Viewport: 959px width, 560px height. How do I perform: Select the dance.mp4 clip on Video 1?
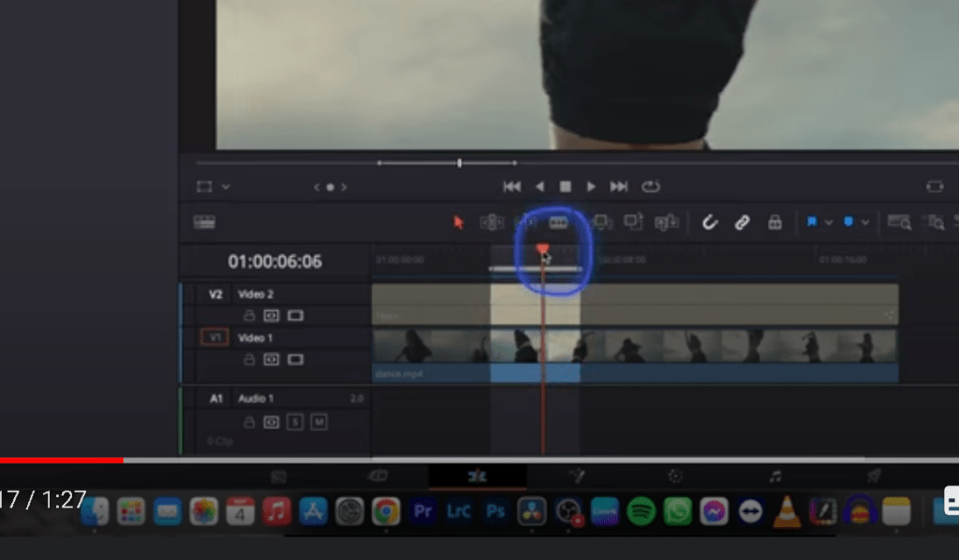[635, 357]
